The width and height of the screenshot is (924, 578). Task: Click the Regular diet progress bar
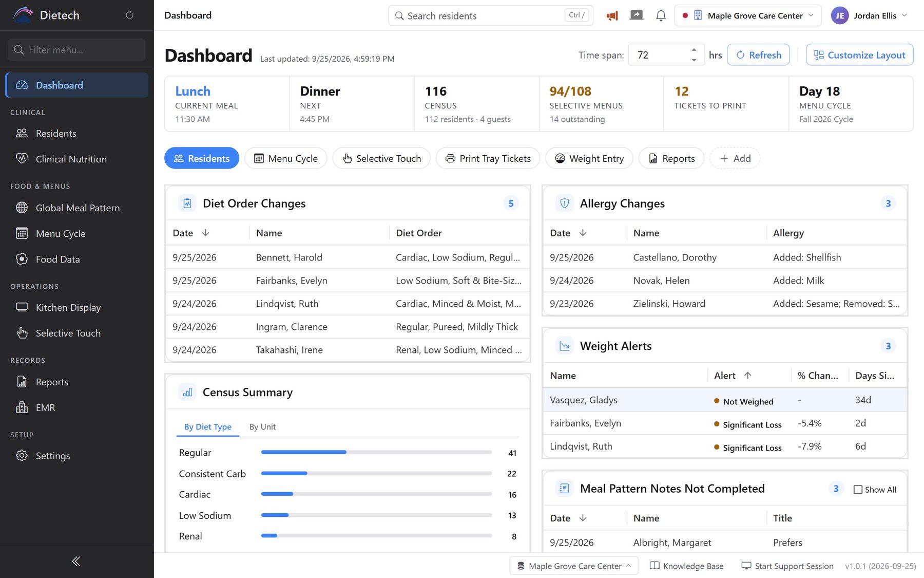click(x=376, y=452)
